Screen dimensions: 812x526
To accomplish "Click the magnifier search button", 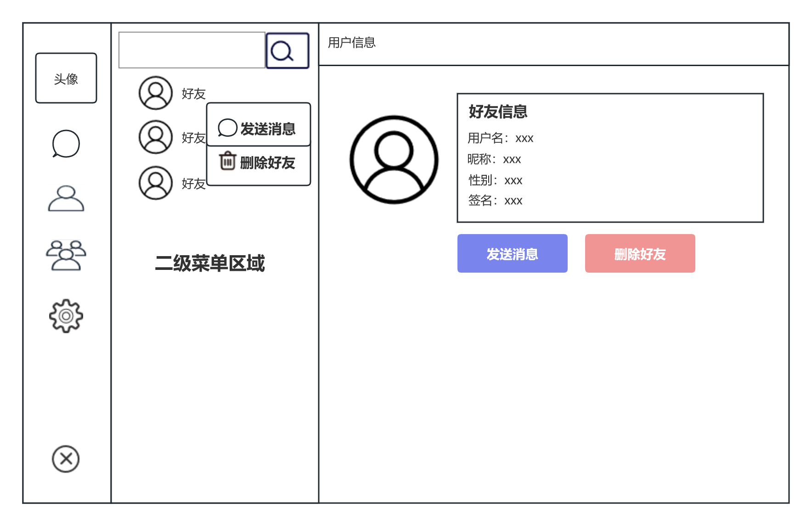I will coord(288,50).
